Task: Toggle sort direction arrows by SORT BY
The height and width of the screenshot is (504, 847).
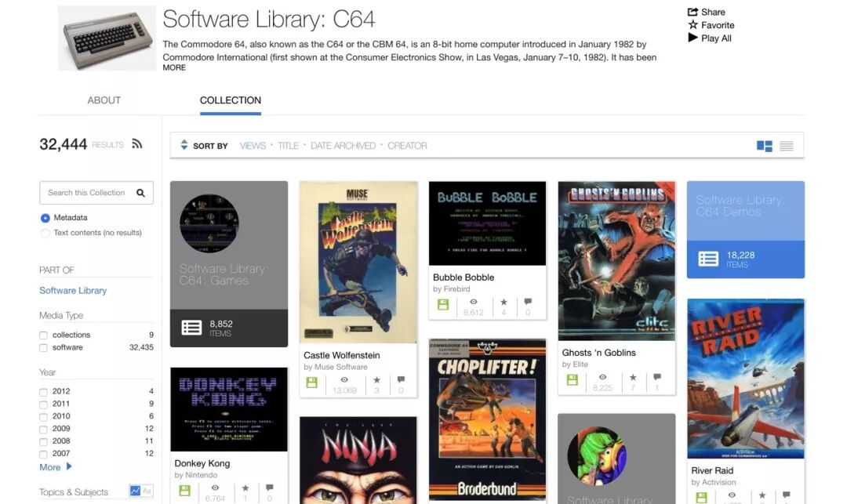Action: [x=184, y=145]
